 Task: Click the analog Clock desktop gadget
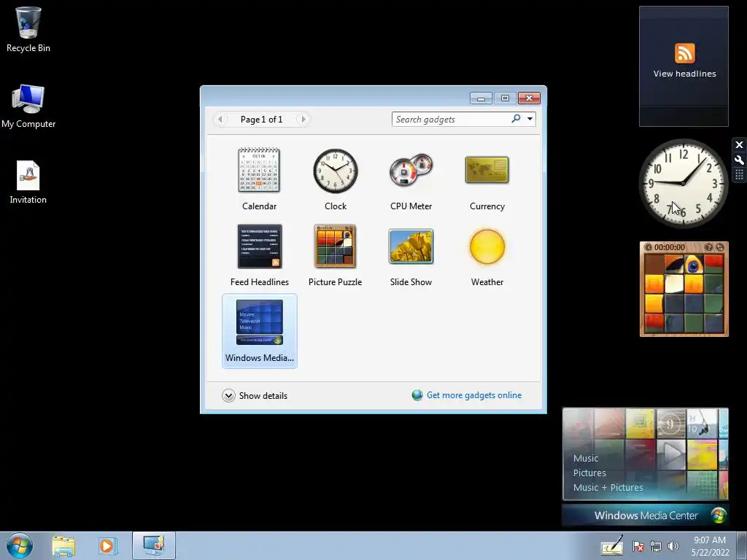coord(683,183)
